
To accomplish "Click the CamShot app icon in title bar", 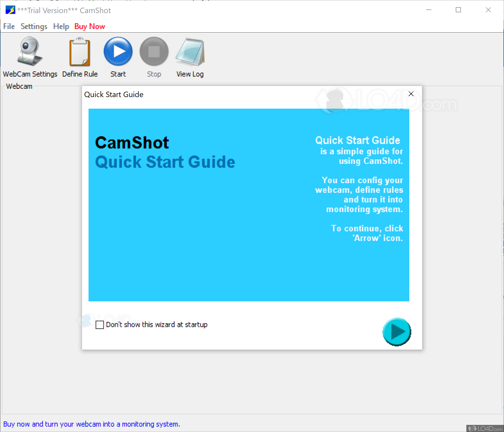I will (x=10, y=10).
